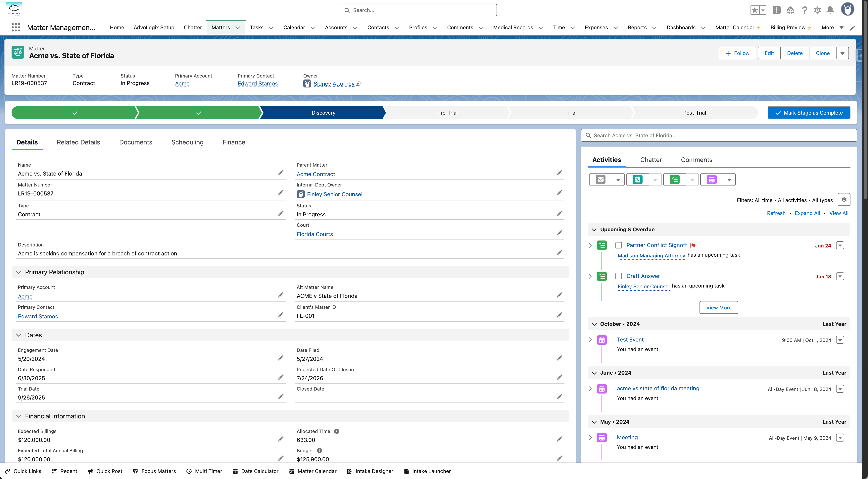Select the Pre-Trial stage in path

click(447, 113)
